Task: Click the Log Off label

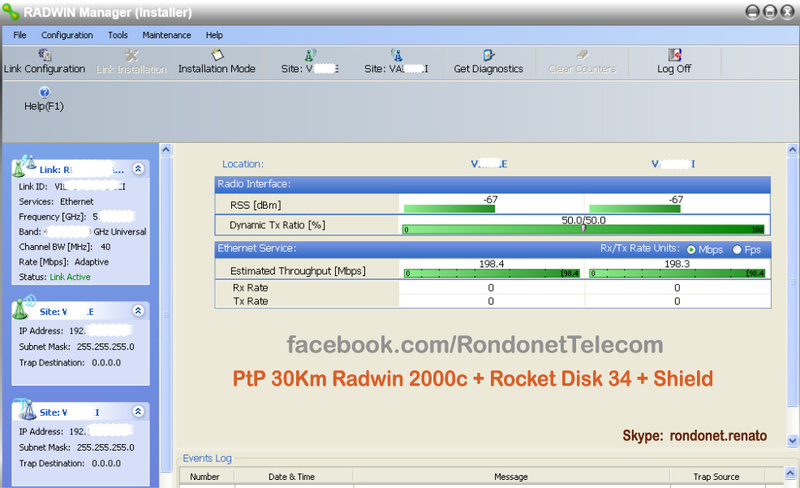Action: 674,69
